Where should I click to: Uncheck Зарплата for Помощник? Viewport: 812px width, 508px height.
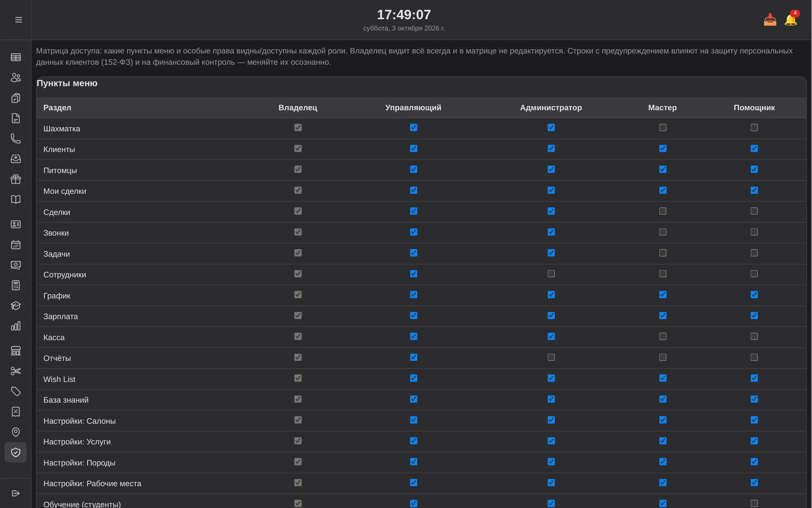tap(754, 316)
